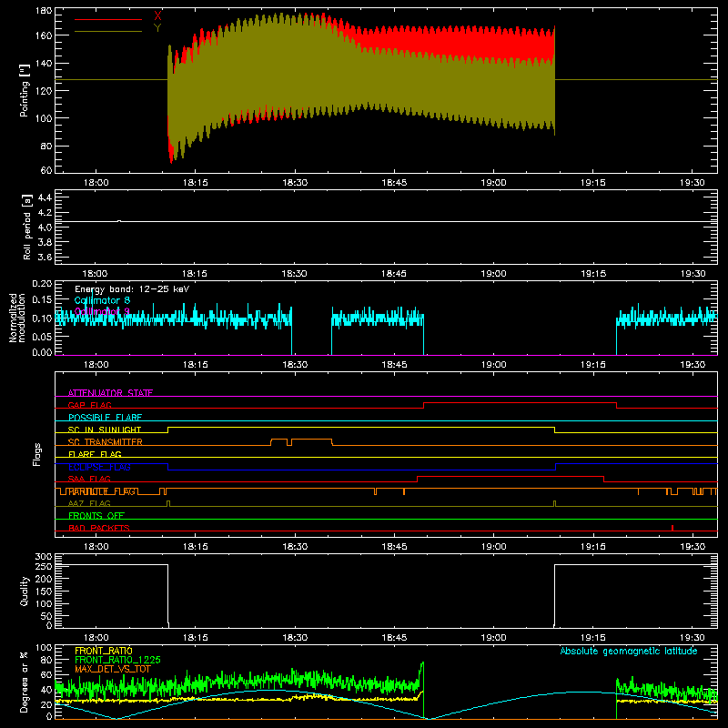Click the Energy band: 12-25 keV text
The width and height of the screenshot is (728, 728).
click(132, 289)
